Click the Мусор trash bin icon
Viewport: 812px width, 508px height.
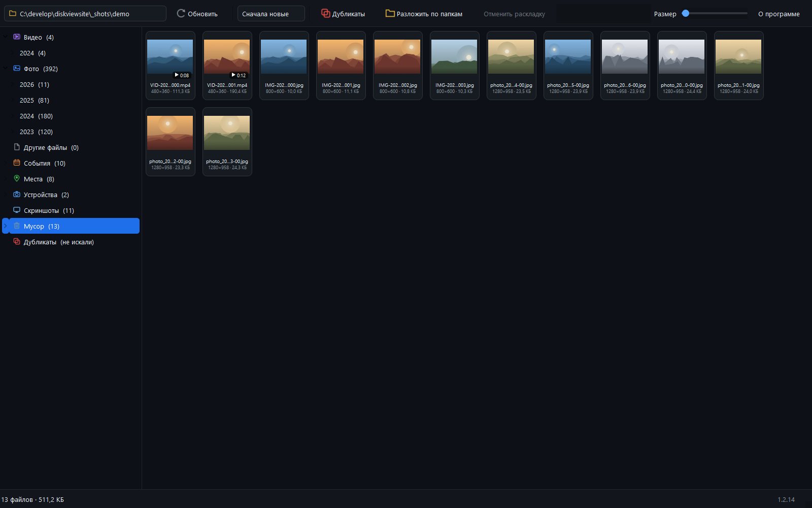pyautogui.click(x=17, y=226)
